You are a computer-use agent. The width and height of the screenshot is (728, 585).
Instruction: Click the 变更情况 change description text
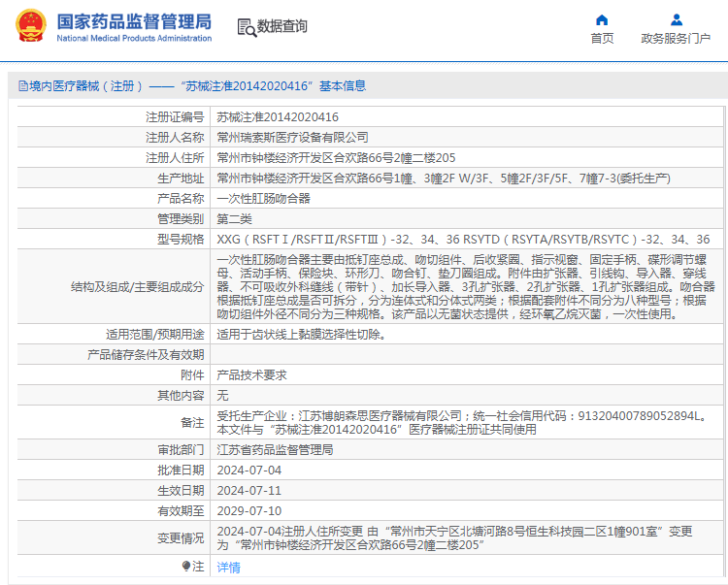[x=454, y=538]
